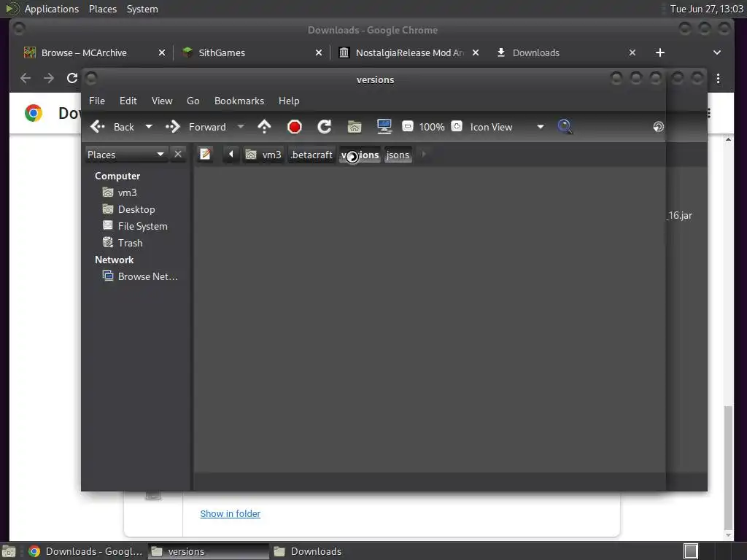The width and height of the screenshot is (747, 560).
Task: Open Desktop in the Places sidebar
Action: (128, 209)
